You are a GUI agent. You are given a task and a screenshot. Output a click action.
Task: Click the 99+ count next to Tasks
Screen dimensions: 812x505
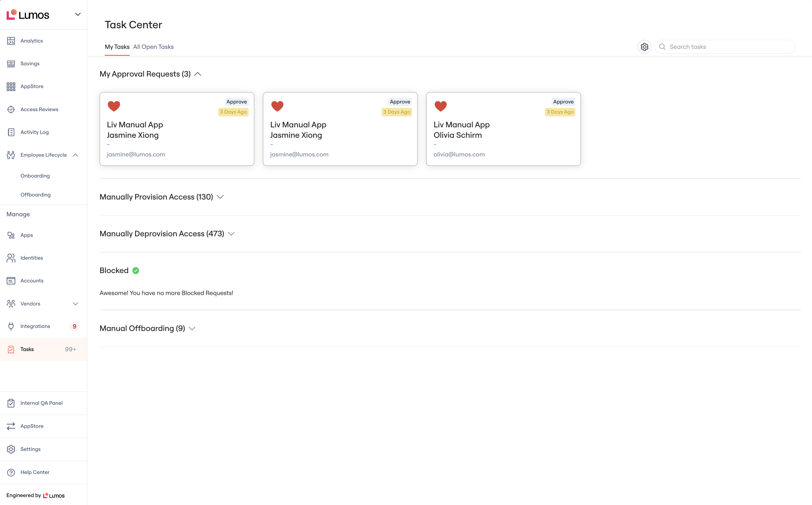click(x=71, y=349)
